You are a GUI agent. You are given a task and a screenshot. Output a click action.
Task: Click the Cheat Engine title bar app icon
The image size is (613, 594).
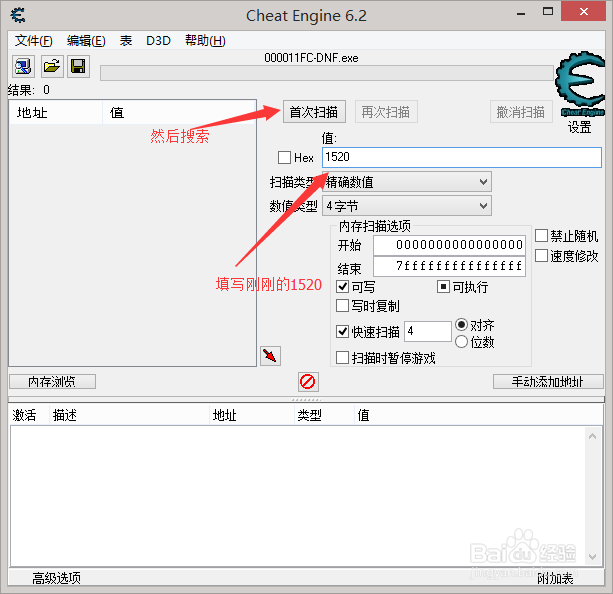point(18,15)
